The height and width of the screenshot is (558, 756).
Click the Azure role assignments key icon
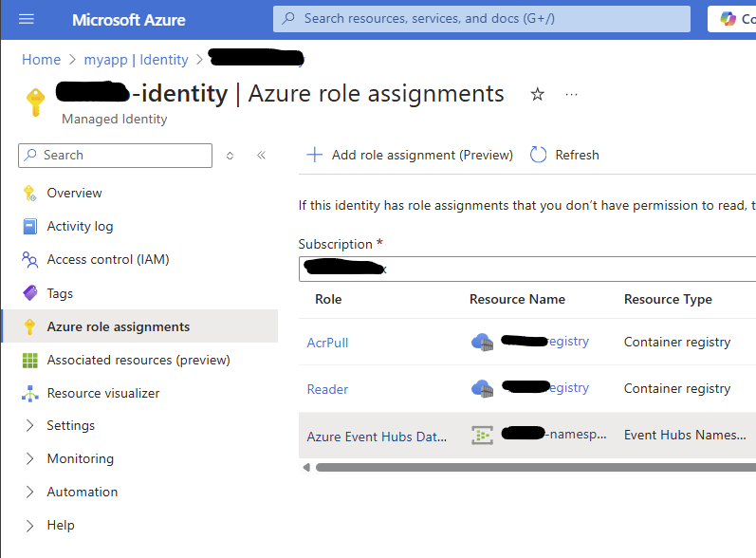click(x=30, y=326)
